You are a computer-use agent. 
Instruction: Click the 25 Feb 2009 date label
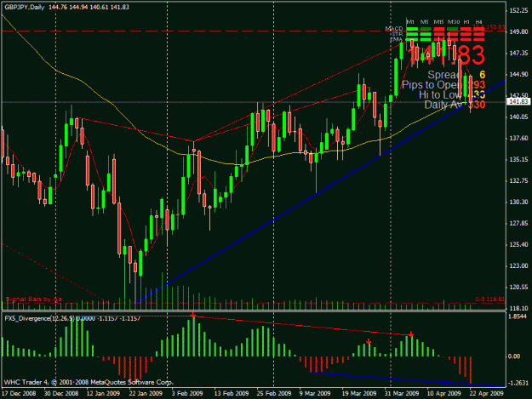click(x=274, y=394)
